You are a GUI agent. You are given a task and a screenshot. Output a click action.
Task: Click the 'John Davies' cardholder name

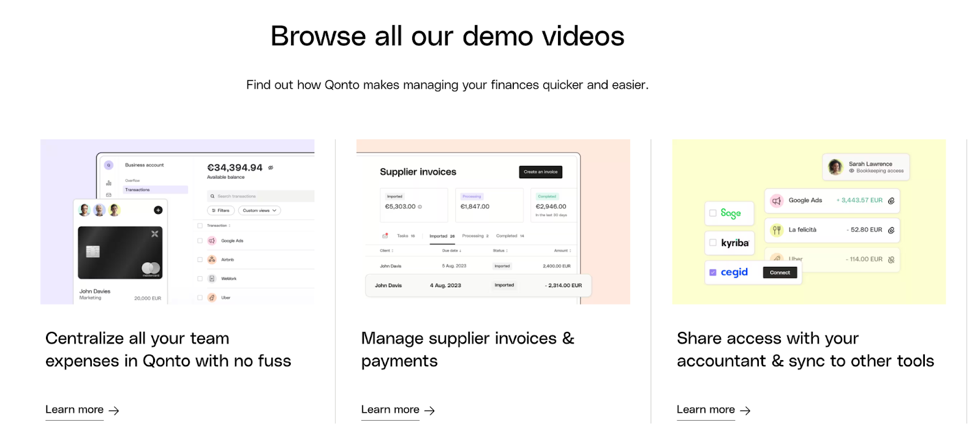point(95,291)
